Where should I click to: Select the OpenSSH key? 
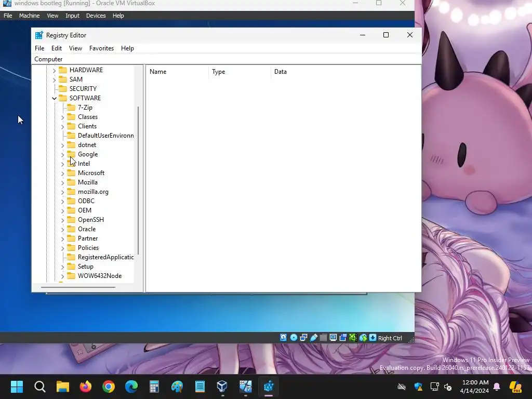tap(90, 220)
